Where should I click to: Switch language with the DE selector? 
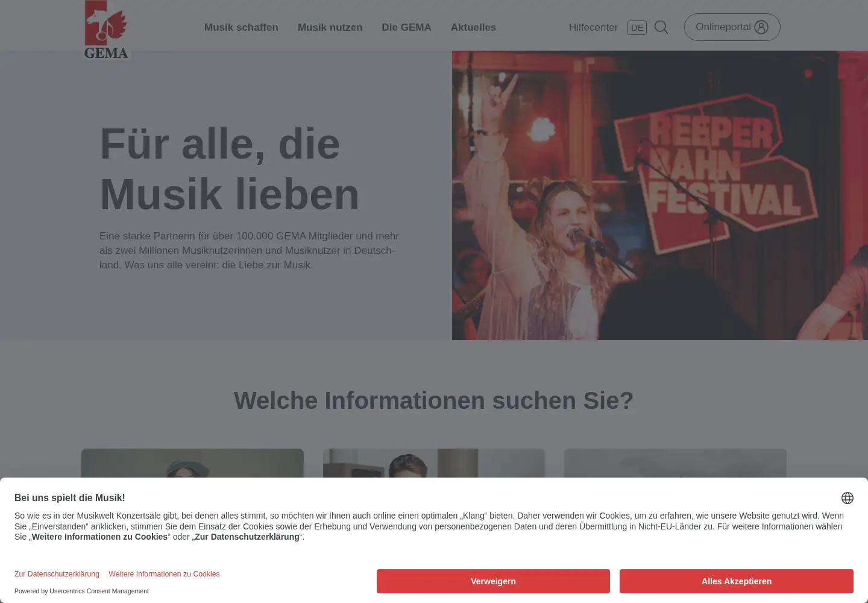(x=637, y=28)
